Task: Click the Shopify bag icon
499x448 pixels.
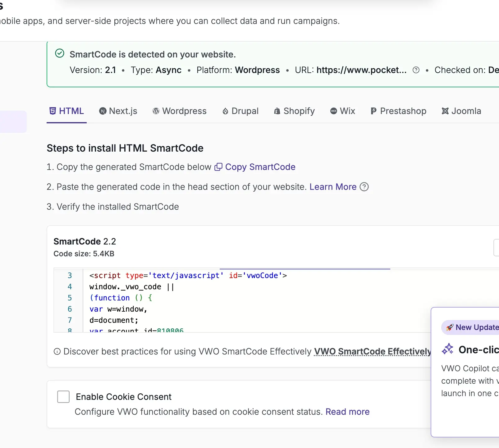Action: 277,111
